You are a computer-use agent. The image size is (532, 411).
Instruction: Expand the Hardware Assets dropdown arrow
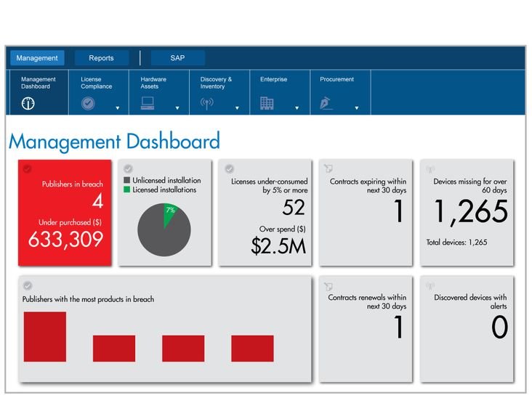177,108
